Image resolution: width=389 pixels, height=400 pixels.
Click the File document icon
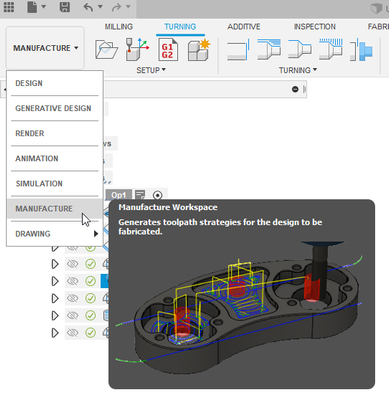tap(32, 7)
